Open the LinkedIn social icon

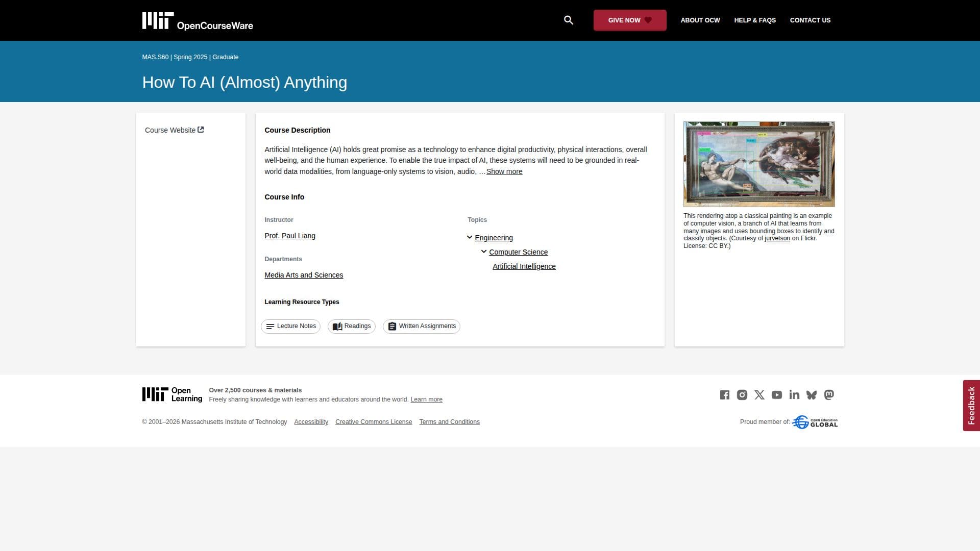[x=794, y=395]
